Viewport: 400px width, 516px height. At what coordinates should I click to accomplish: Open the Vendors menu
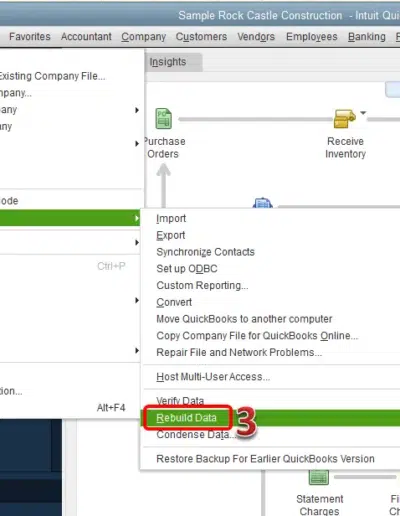point(256,37)
